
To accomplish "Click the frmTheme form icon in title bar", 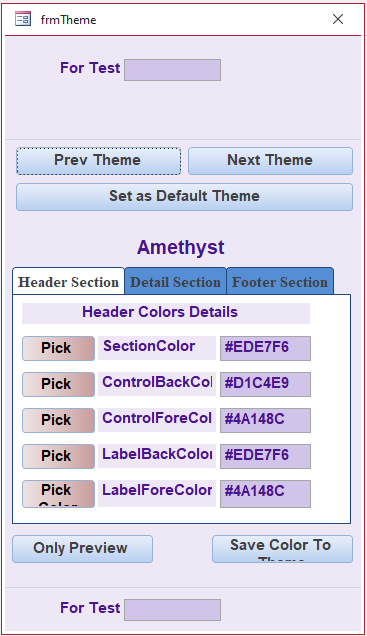I will pyautogui.click(x=23, y=19).
